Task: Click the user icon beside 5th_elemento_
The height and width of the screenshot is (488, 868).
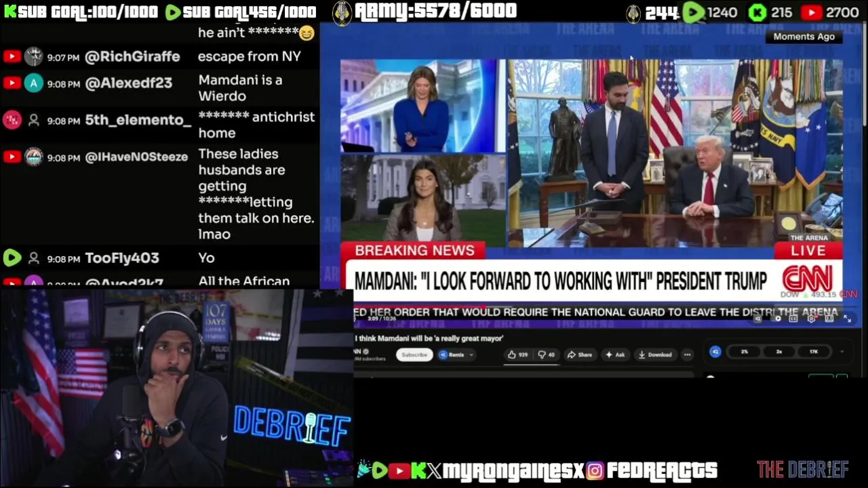Action: point(33,121)
